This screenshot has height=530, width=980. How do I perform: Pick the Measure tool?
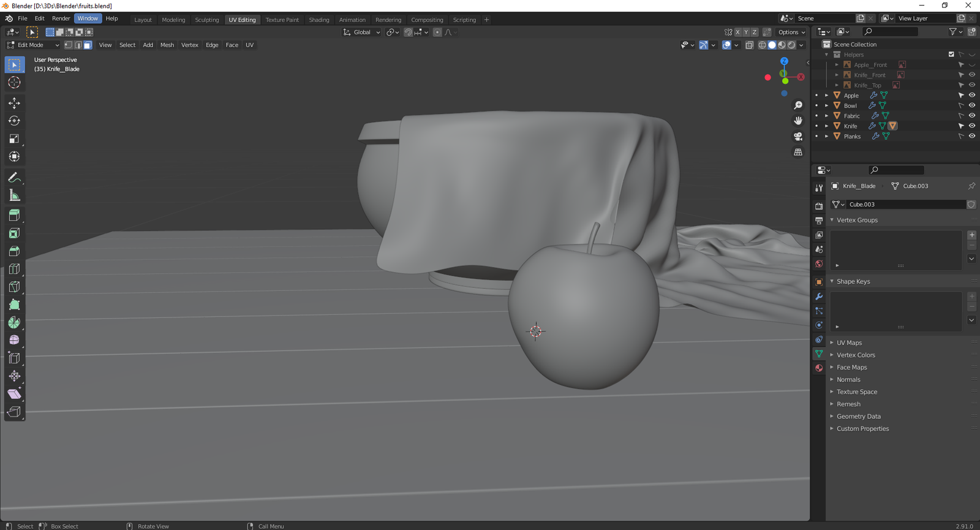pos(14,195)
